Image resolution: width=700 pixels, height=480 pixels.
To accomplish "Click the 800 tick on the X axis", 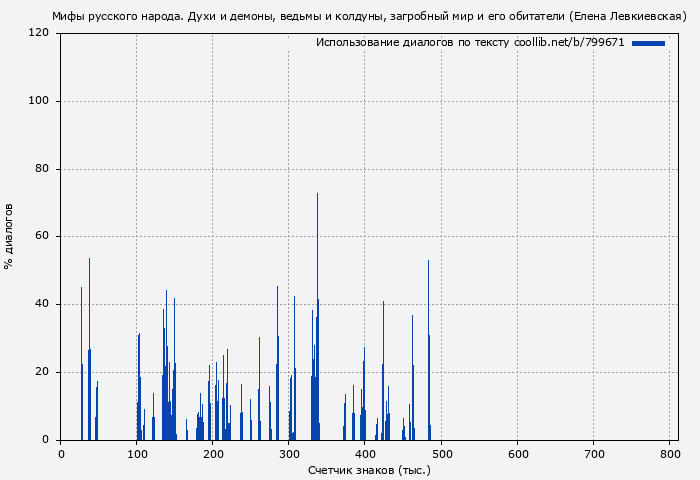I will (670, 454).
